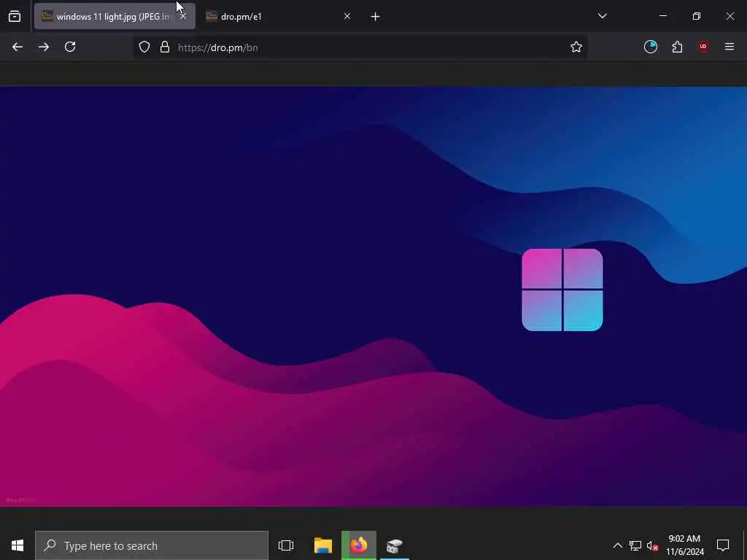Open the Extensions puzzle menu
Viewport: 747px width, 560px height.
pyautogui.click(x=677, y=47)
